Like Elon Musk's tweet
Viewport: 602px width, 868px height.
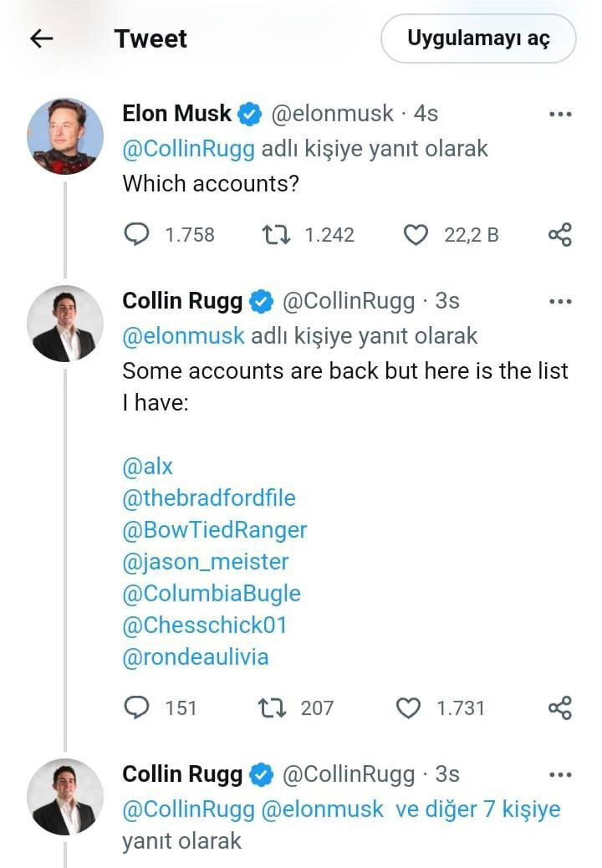click(x=416, y=235)
